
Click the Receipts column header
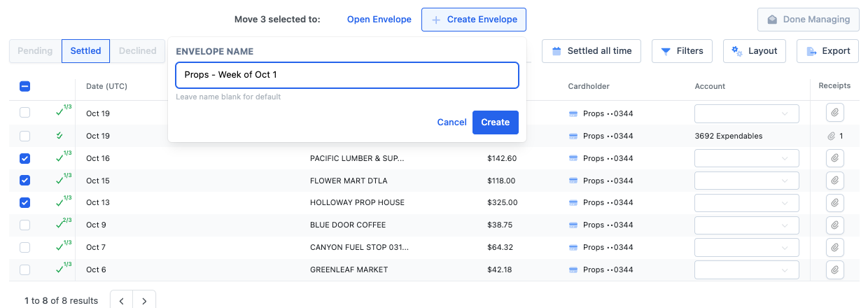(834, 86)
